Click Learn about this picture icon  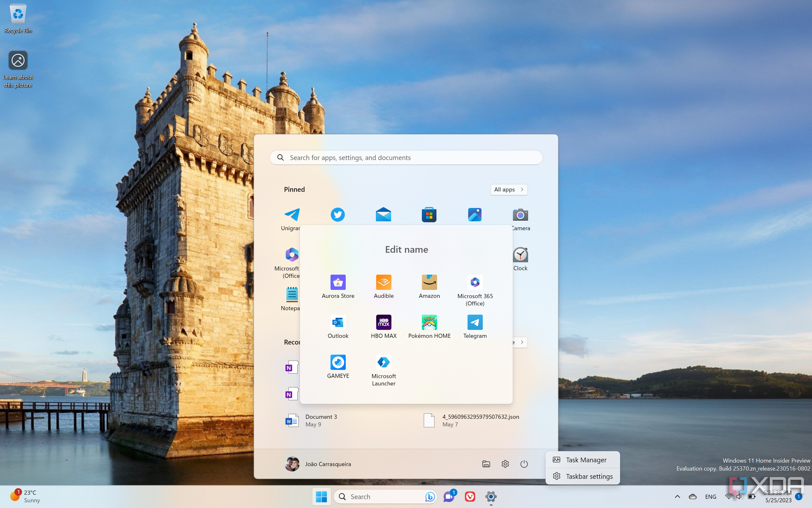click(x=18, y=70)
